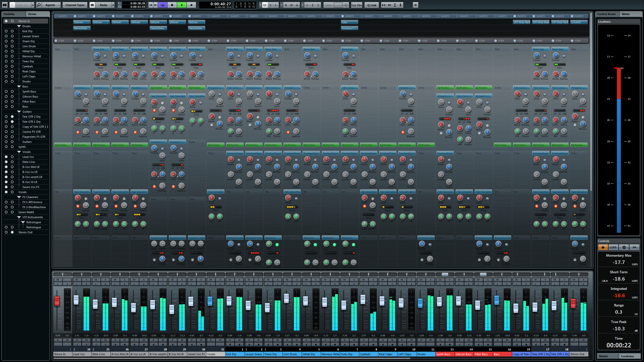Activate cycle playback in the transport

pyautogui.click(x=163, y=5)
